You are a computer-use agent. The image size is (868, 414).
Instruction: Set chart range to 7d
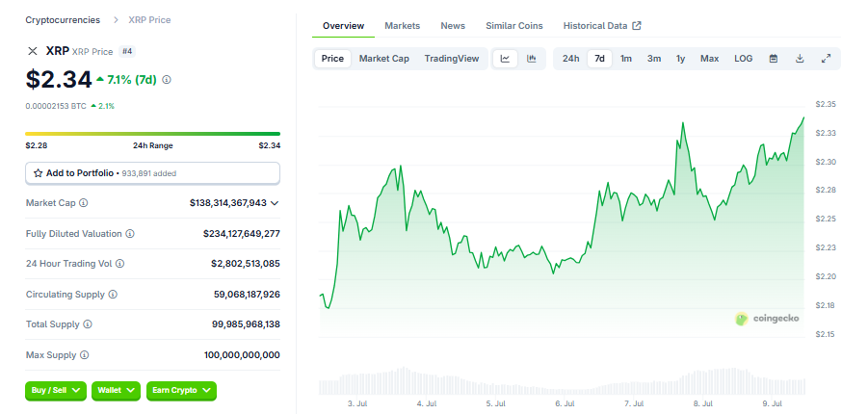click(599, 59)
